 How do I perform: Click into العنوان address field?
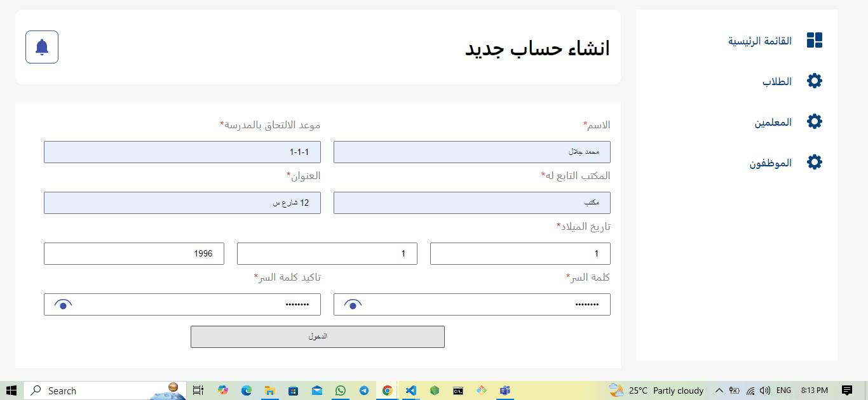pos(182,203)
